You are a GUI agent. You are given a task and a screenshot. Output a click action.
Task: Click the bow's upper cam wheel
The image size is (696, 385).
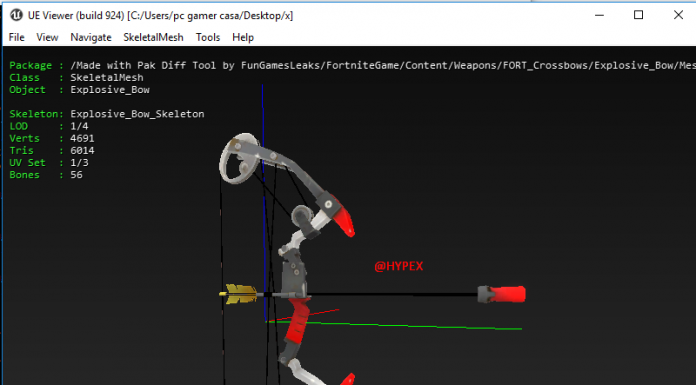pyautogui.click(x=238, y=158)
